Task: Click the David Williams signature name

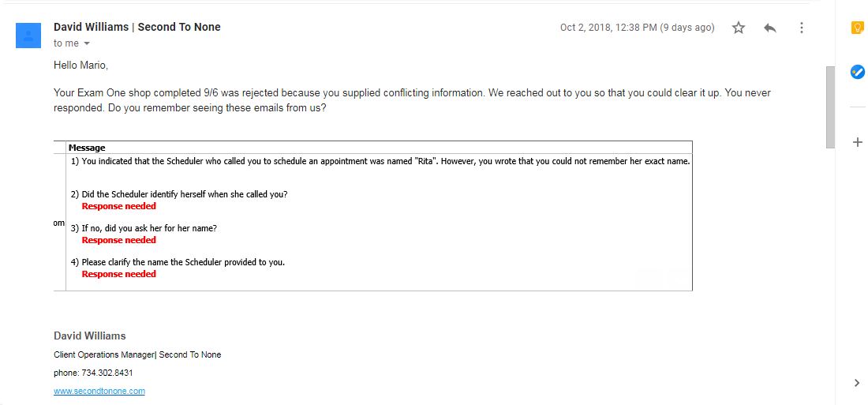Action: (x=90, y=336)
